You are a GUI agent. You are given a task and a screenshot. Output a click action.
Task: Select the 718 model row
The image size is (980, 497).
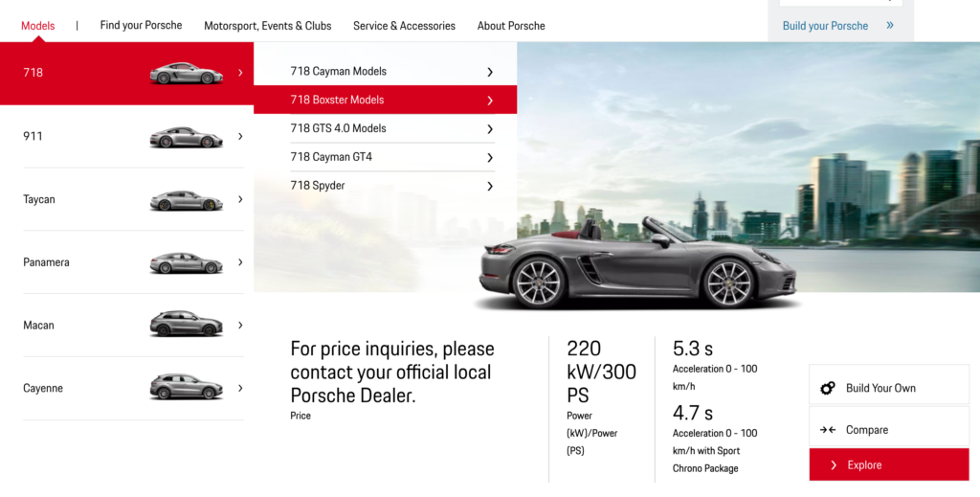coord(127,73)
